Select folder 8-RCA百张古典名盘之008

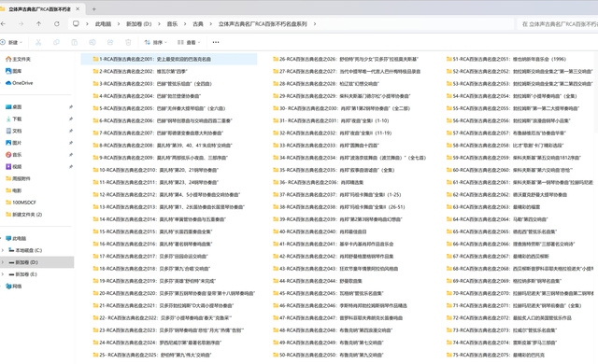pos(163,145)
